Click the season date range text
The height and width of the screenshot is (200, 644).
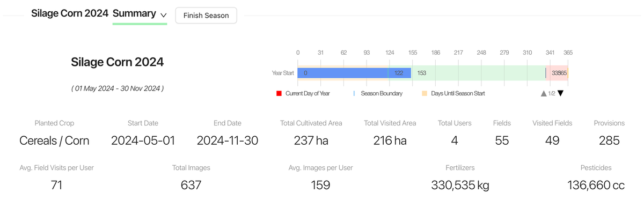[x=118, y=88]
